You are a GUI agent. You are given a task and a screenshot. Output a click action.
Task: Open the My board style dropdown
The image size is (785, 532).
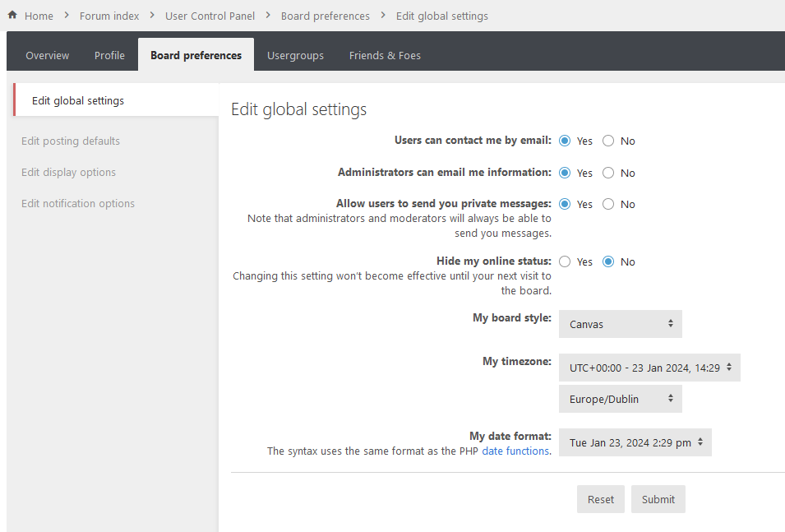[x=621, y=324]
